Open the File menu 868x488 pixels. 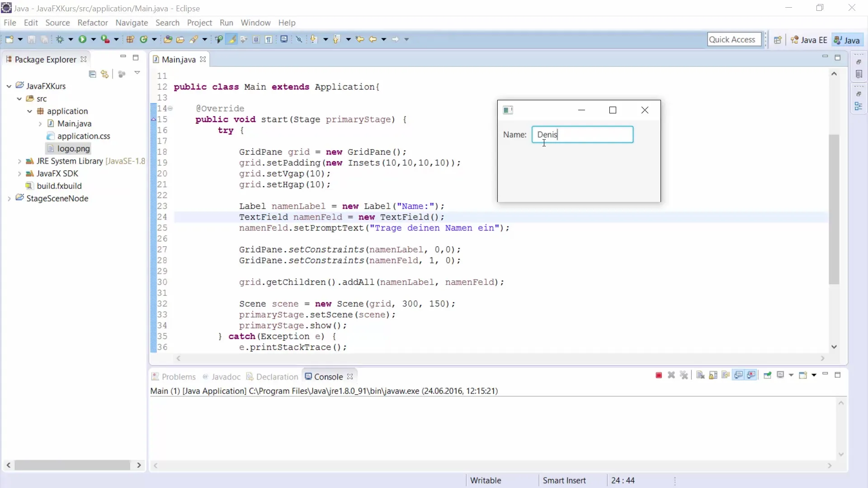(9, 23)
